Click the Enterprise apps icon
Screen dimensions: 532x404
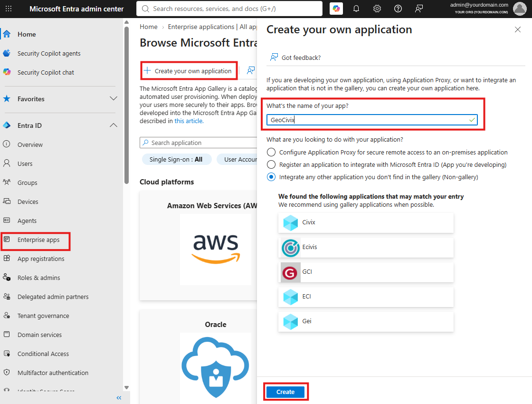pyautogui.click(x=7, y=240)
